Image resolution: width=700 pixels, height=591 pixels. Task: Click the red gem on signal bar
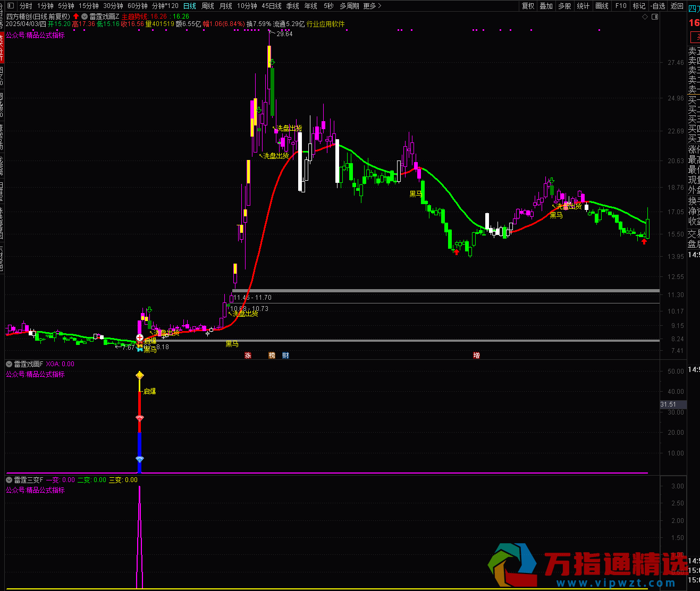(x=140, y=419)
